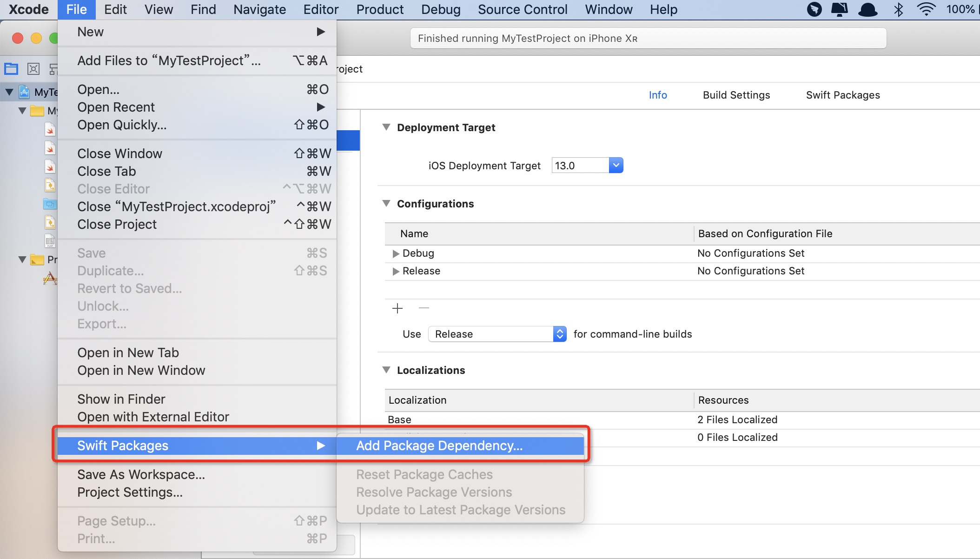Select the plist file icon in navigator

[x=50, y=241]
